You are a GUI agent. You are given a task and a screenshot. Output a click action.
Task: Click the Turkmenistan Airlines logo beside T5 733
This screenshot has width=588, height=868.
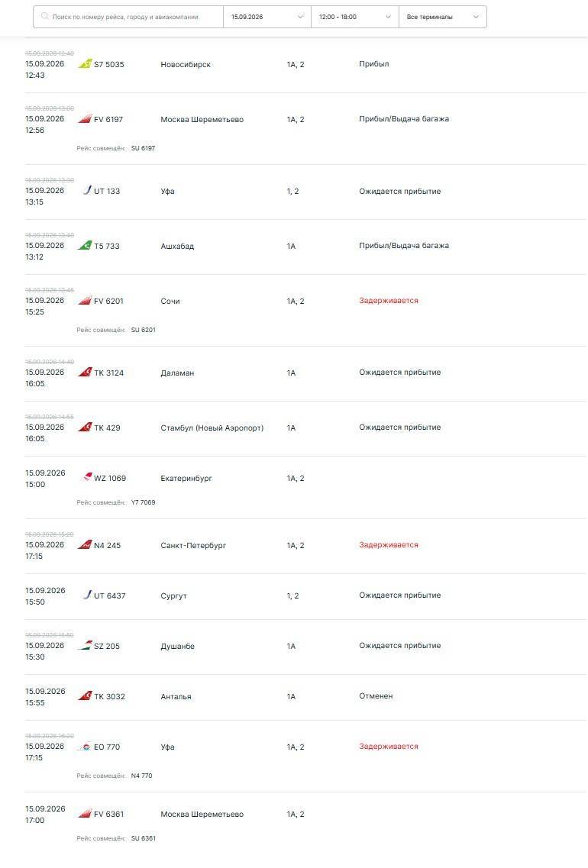[x=85, y=245]
